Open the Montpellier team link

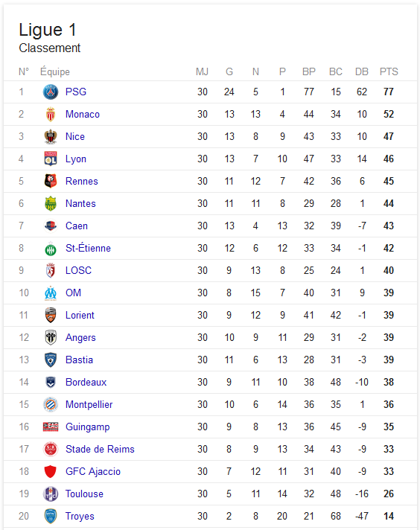[x=89, y=404]
